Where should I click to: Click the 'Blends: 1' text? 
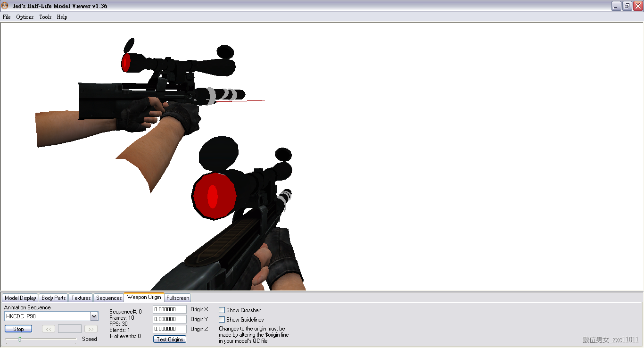pos(119,330)
